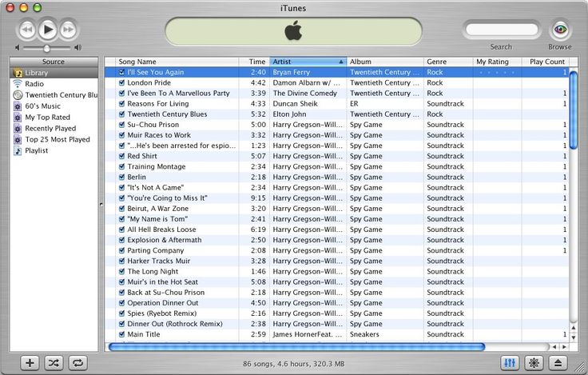Uncheck the London Pride song checkbox
Screen dimensions: 588x375
click(x=121, y=83)
